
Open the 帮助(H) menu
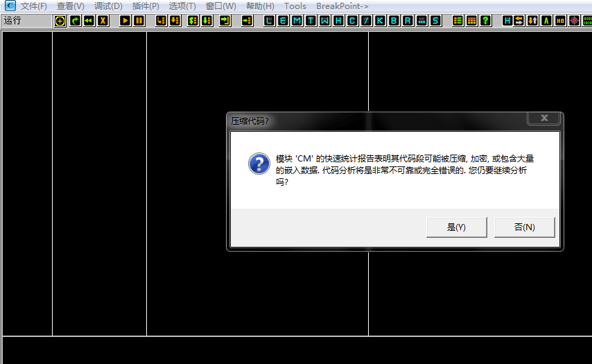coord(260,6)
